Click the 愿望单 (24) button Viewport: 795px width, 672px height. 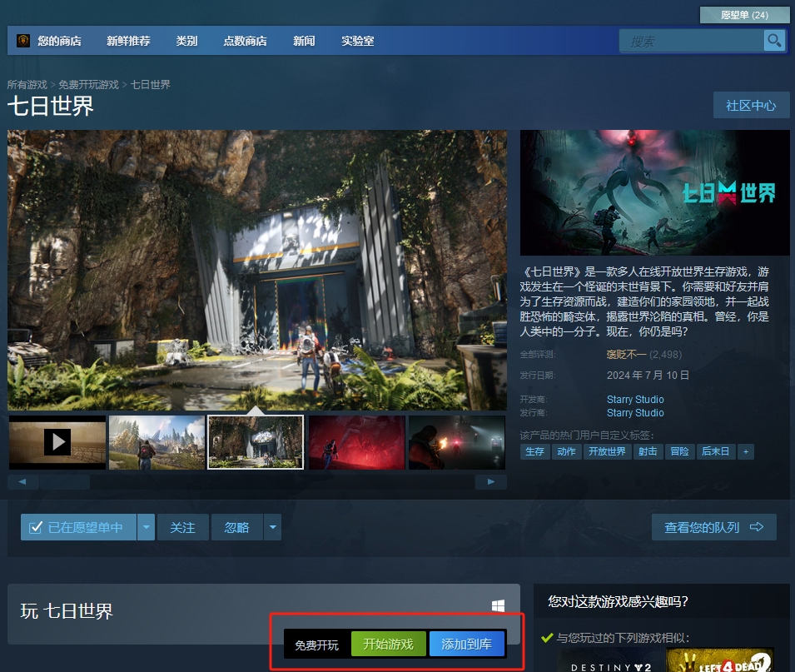[744, 15]
